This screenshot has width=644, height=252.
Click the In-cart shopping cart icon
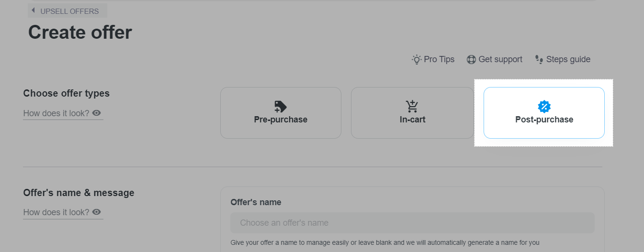pos(412,106)
